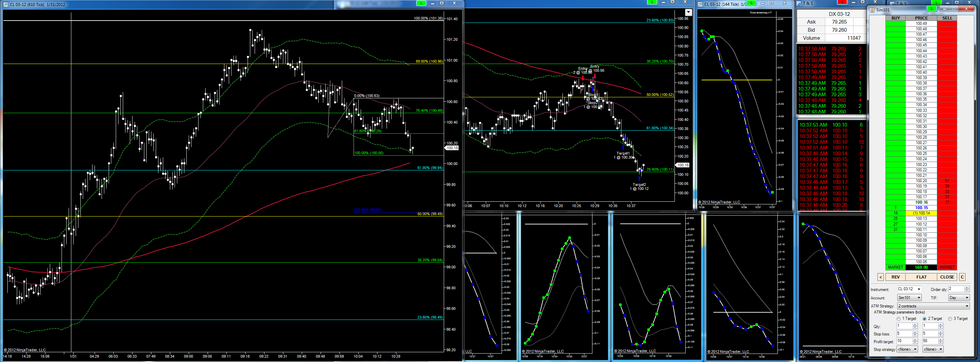The width and height of the screenshot is (980, 362).
Task: Select the 2 Target radio option
Action: (932, 319)
